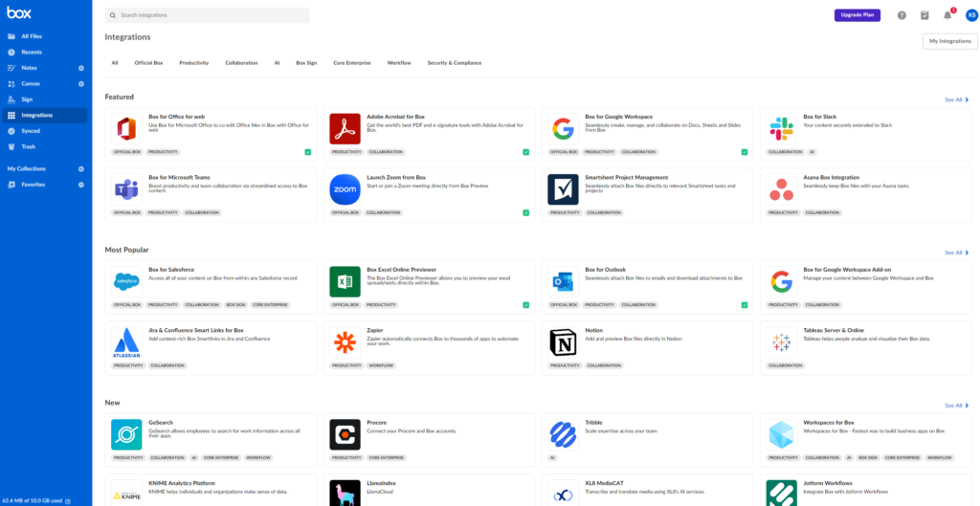
Task: Expand My Collections with the plus button
Action: (80, 169)
